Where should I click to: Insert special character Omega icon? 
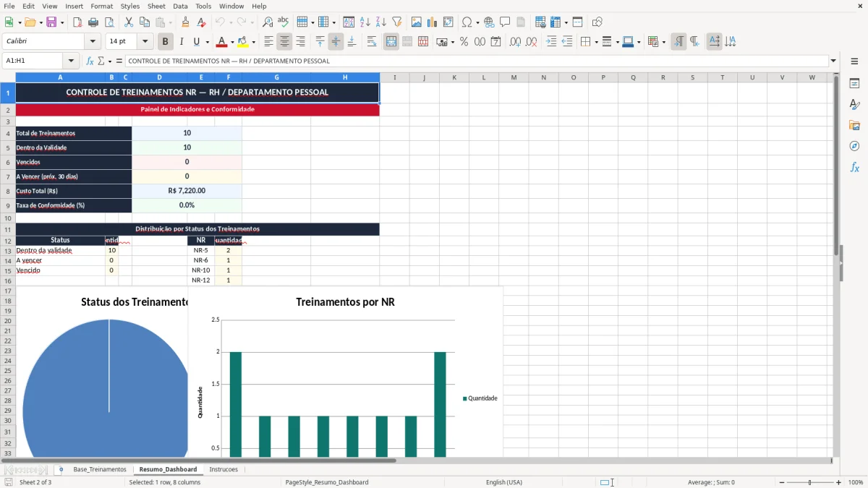point(467,22)
